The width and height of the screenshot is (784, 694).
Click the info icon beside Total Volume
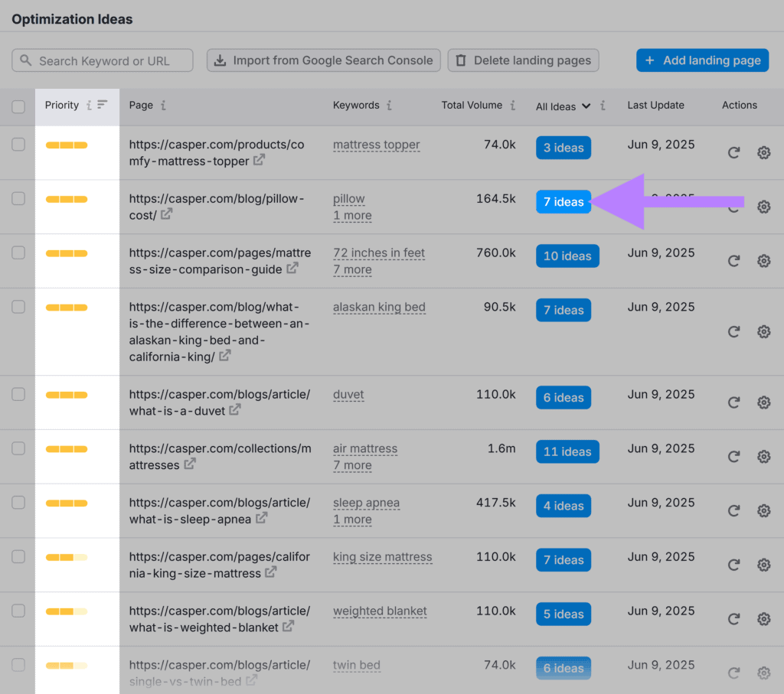click(511, 106)
